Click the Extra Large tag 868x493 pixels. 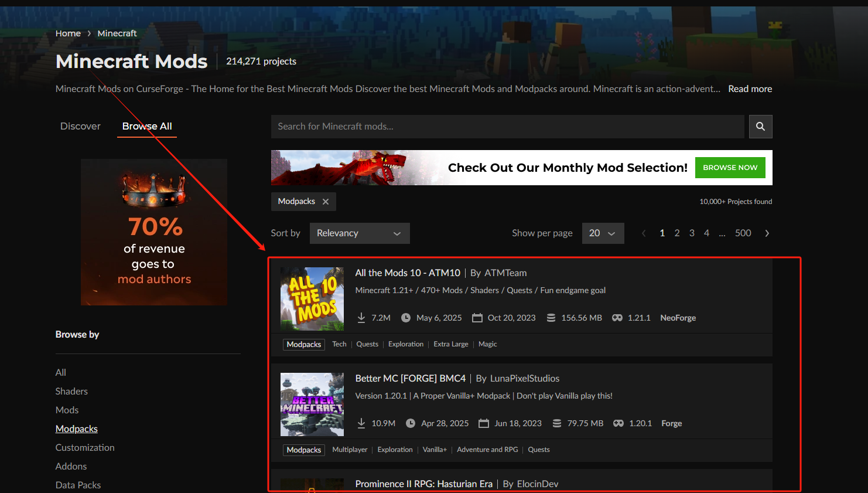tap(451, 344)
